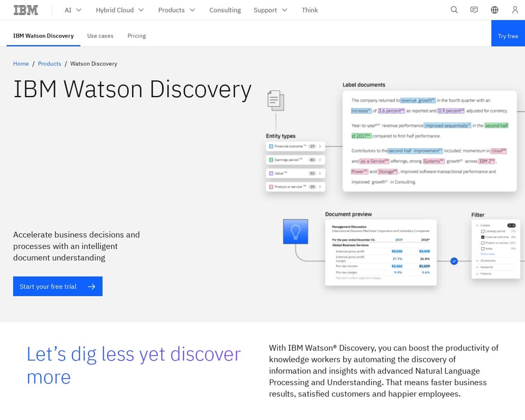Expand the Earnings period entity chevron
The height and width of the screenshot is (420, 525).
tap(320, 160)
